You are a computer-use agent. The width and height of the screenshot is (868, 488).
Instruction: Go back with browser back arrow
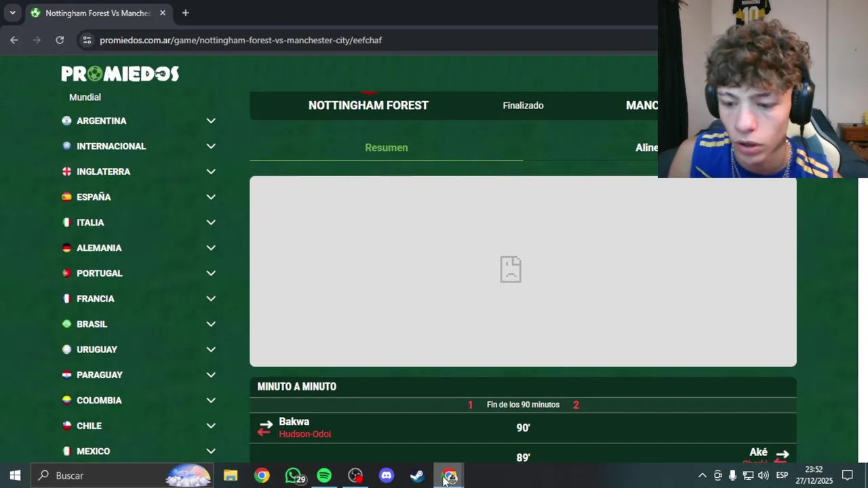(14, 40)
